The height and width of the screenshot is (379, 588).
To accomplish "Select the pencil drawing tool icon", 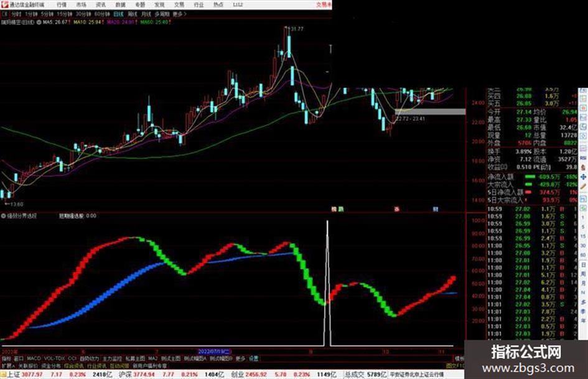I will pos(583,186).
